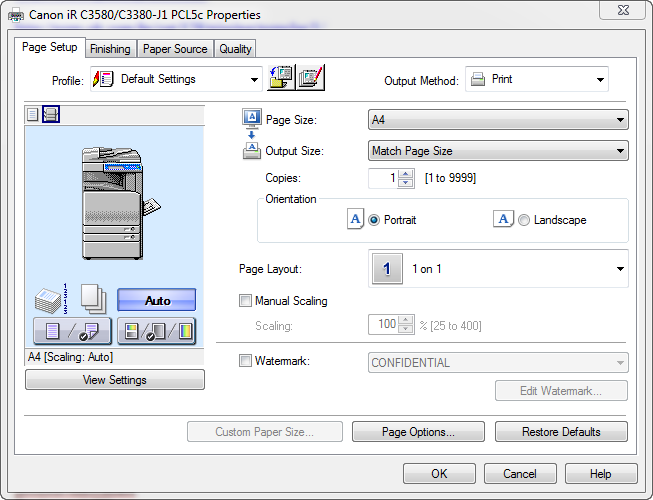Click the Portrait orientation page icon
The image size is (653, 500).
coord(355,219)
